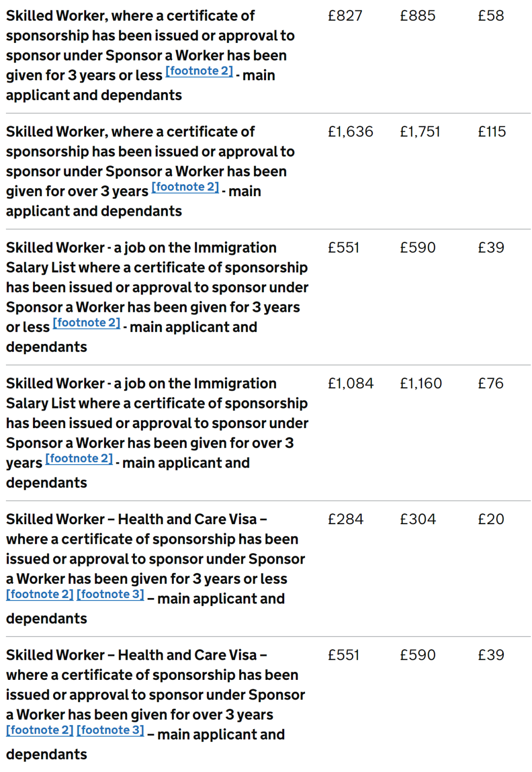Open footnote 3 in £284 Health and Care row

(x=110, y=595)
